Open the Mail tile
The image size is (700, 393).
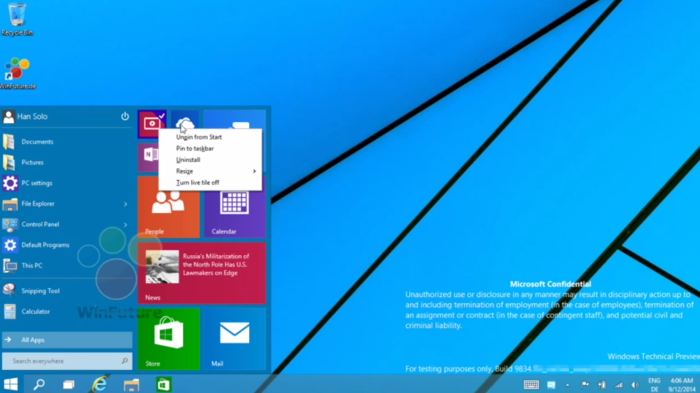[234, 339]
